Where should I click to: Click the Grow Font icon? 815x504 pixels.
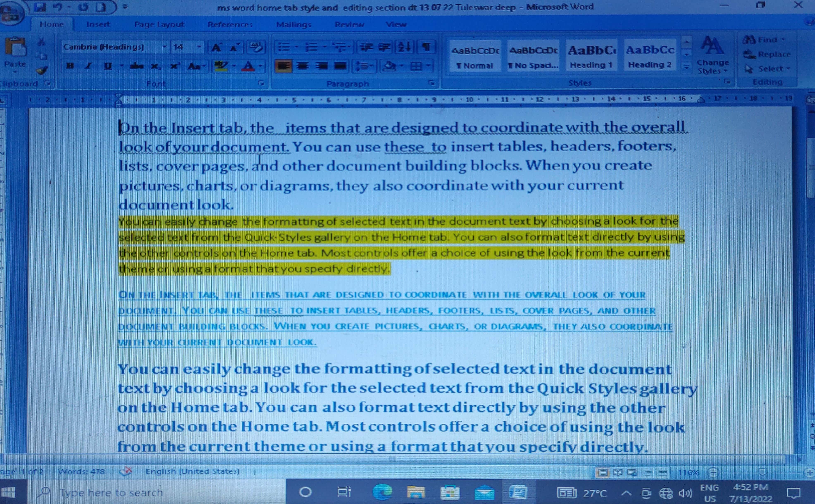(x=216, y=47)
